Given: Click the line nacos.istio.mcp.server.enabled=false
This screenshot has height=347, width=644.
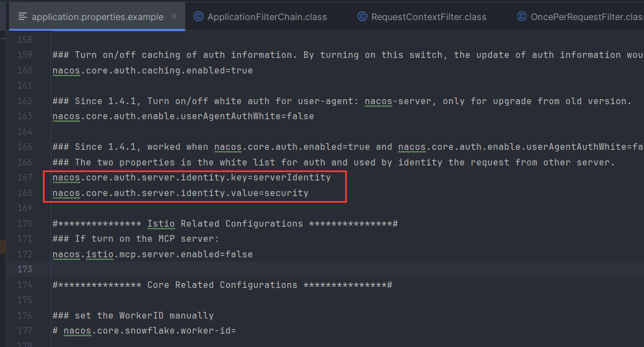Looking at the screenshot, I should [x=152, y=255].
